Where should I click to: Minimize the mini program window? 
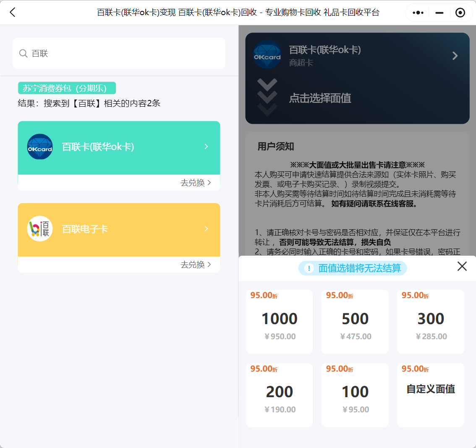click(439, 13)
